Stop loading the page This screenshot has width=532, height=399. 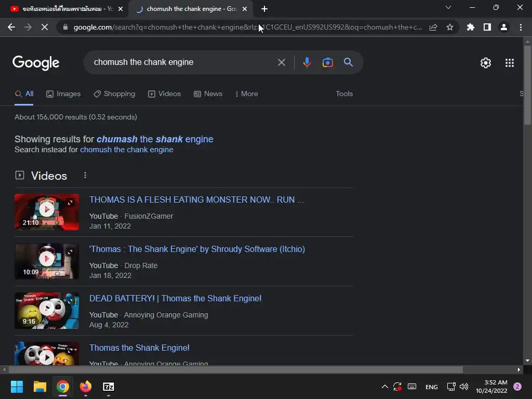coord(45,27)
